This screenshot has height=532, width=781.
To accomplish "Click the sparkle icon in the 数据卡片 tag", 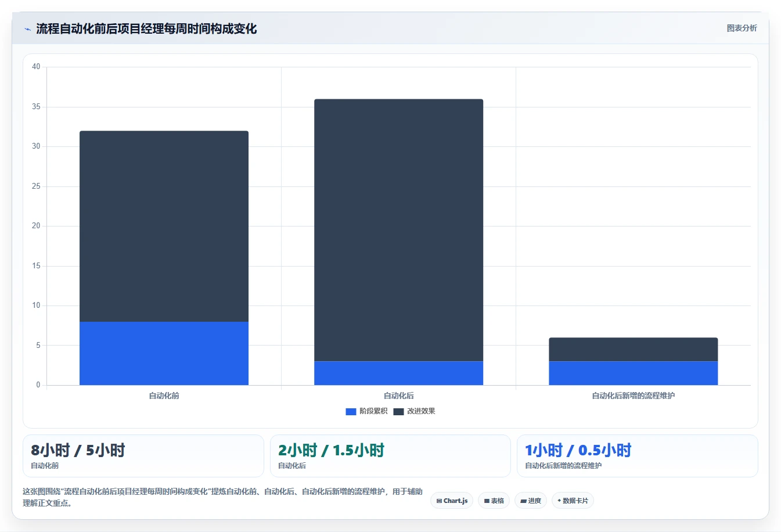I will 559,500.
